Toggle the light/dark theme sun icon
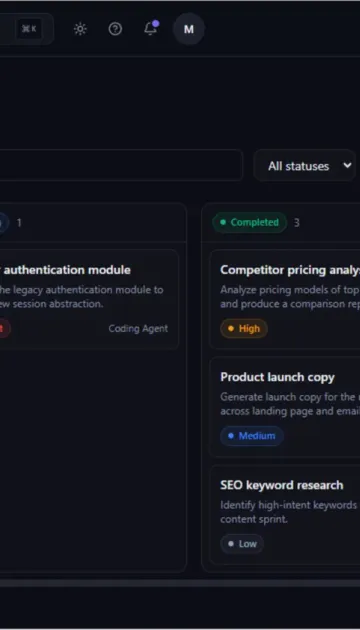Image resolution: width=360 pixels, height=630 pixels. click(80, 29)
